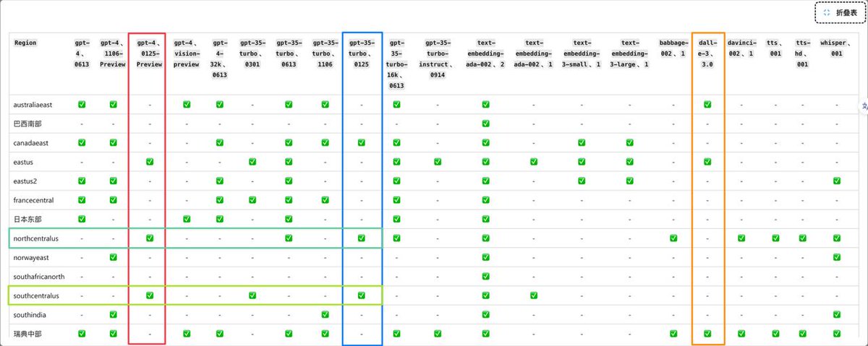Select the text-embedding-3-large column header
Image resolution: width=868 pixels, height=346 pixels.
click(630, 53)
